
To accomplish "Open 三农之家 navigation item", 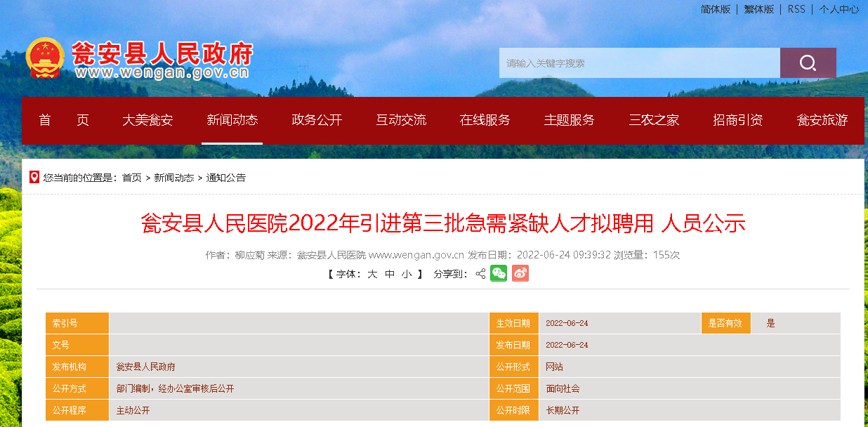I will [654, 120].
